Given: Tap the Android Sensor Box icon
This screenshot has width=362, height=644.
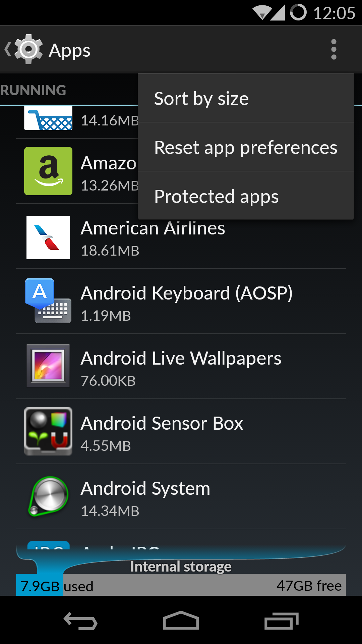Looking at the screenshot, I should [x=48, y=431].
